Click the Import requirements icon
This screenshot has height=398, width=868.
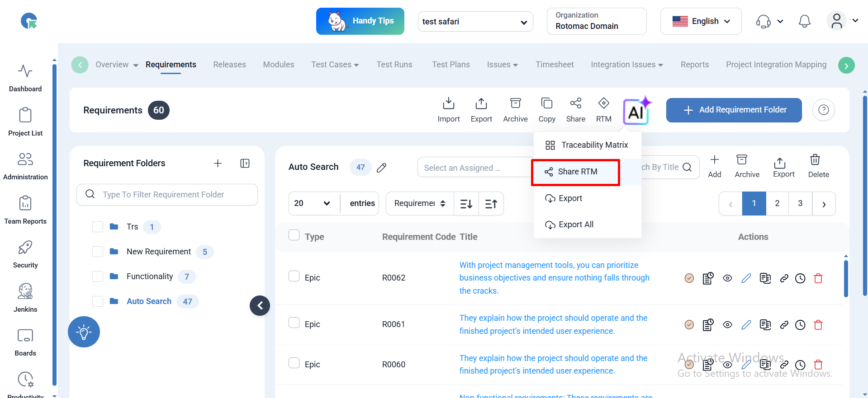pos(448,109)
